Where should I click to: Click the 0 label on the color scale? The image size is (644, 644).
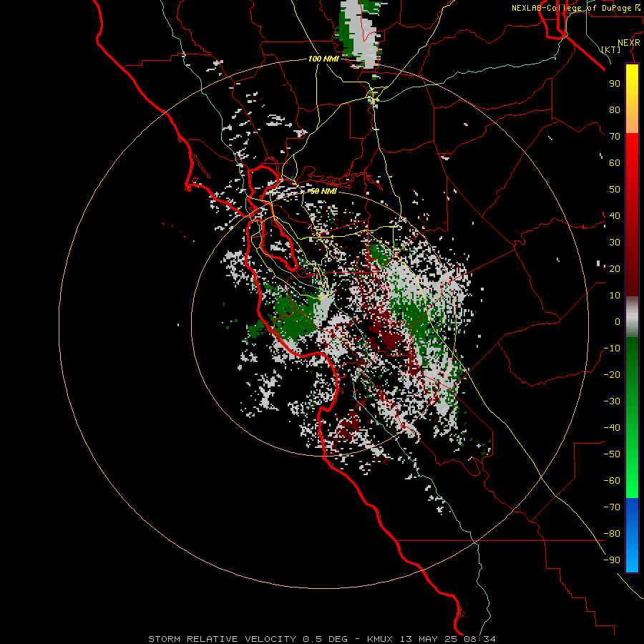click(x=618, y=321)
